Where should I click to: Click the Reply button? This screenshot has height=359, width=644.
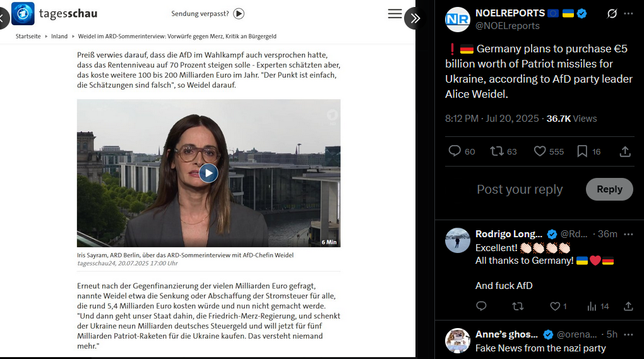click(x=609, y=189)
